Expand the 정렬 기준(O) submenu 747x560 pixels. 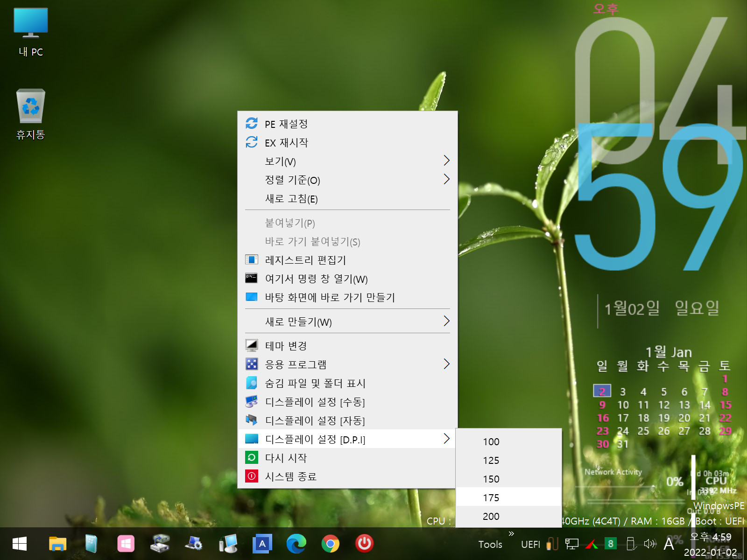tap(347, 180)
